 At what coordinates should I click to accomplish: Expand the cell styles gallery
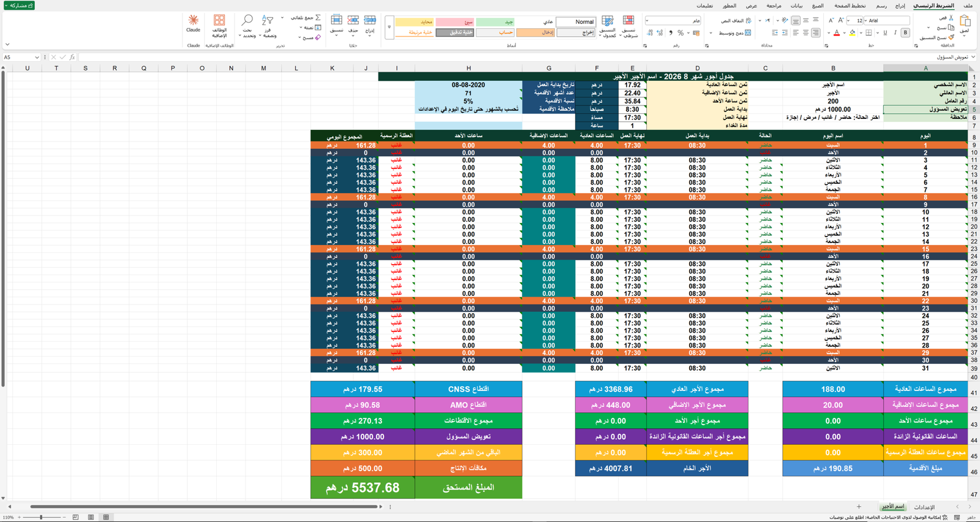pyautogui.click(x=390, y=27)
